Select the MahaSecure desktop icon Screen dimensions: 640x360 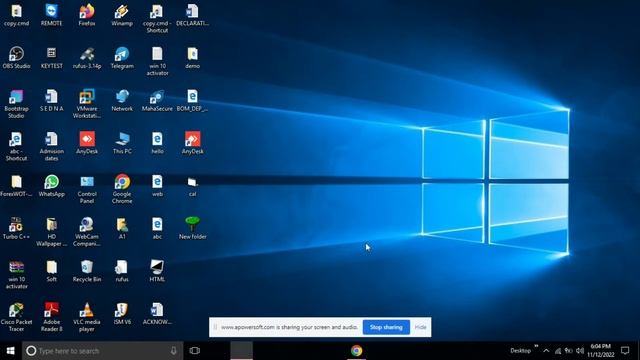(x=157, y=101)
